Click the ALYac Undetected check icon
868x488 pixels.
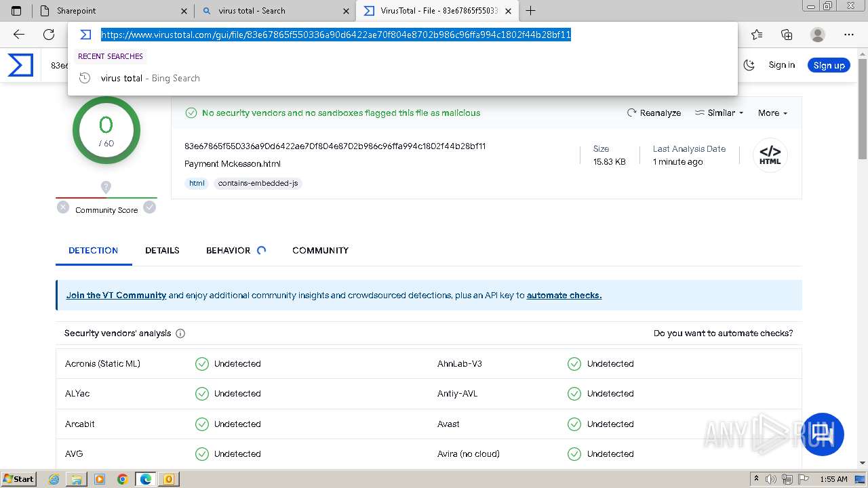(x=202, y=394)
